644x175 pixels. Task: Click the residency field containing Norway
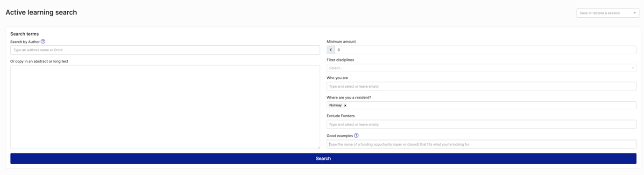(x=481, y=105)
